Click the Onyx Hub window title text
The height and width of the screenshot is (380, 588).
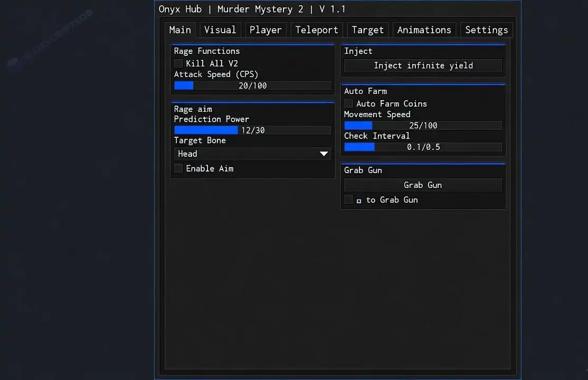pyautogui.click(x=252, y=9)
